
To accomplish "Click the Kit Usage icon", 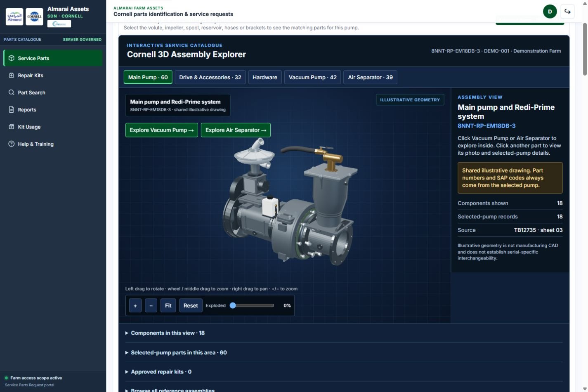I will (x=12, y=127).
